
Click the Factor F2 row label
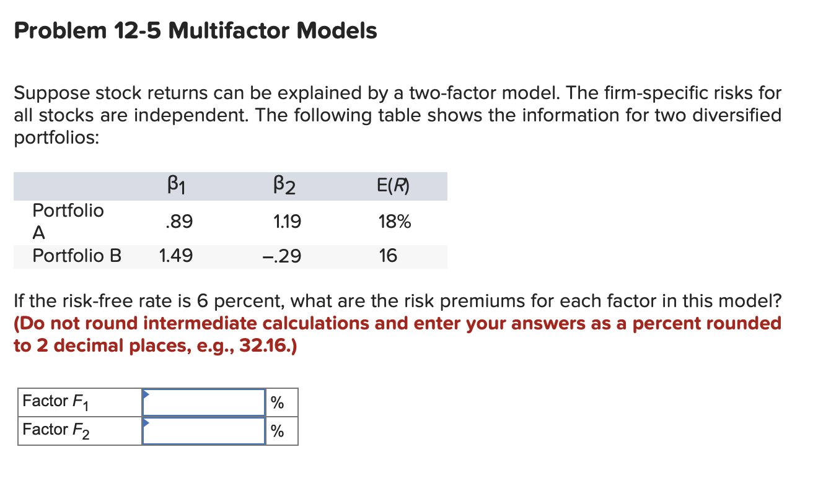click(58, 429)
